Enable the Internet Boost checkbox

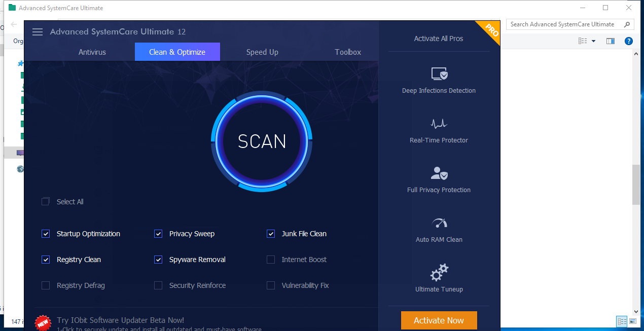(271, 260)
